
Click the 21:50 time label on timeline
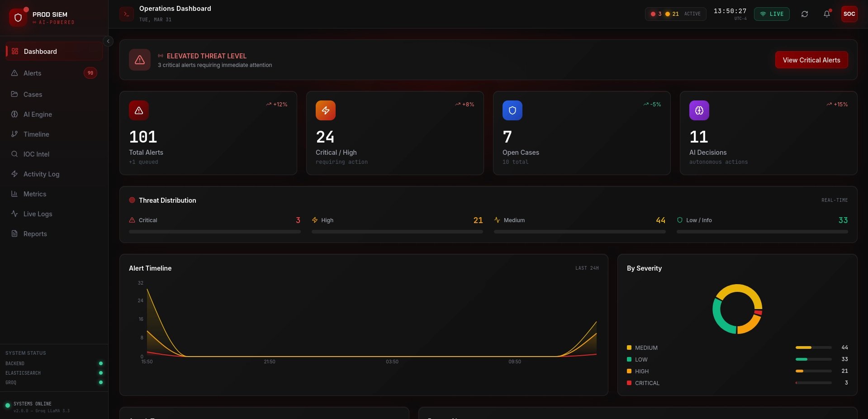coord(270,362)
